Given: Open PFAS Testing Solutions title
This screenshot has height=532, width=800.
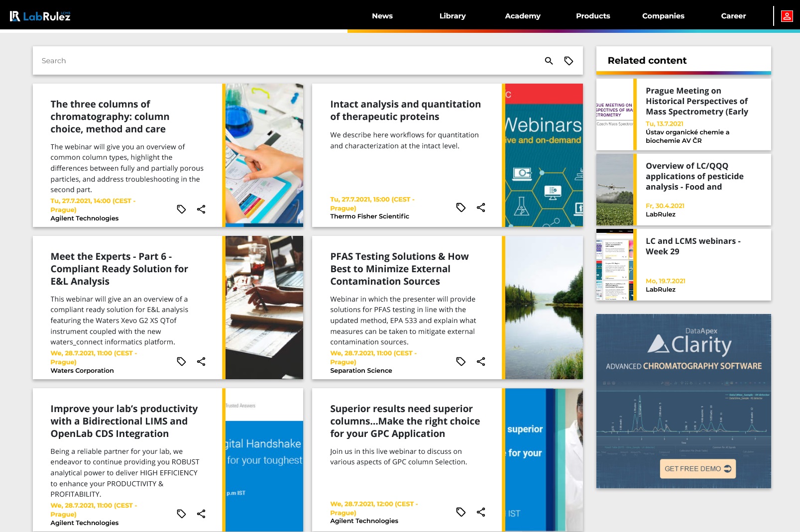Looking at the screenshot, I should coord(399,269).
